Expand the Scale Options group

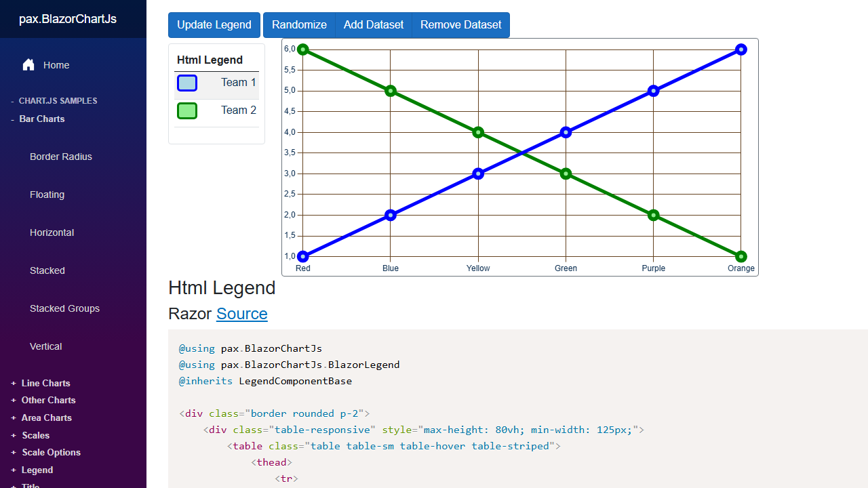click(46, 452)
